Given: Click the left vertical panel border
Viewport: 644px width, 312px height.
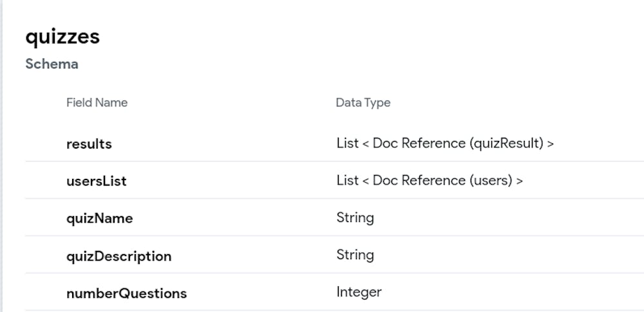Looking at the screenshot, I should (x=2, y=156).
